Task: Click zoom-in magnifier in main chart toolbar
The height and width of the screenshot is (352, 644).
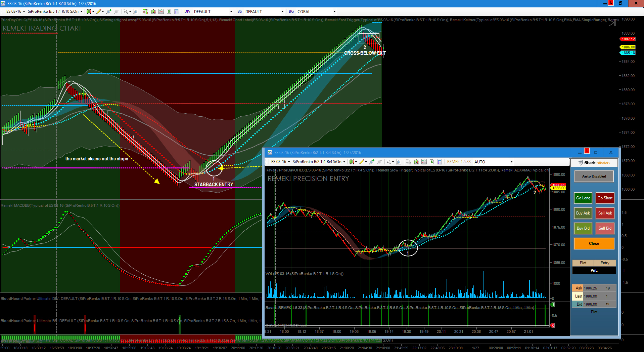Action: click(x=108, y=11)
